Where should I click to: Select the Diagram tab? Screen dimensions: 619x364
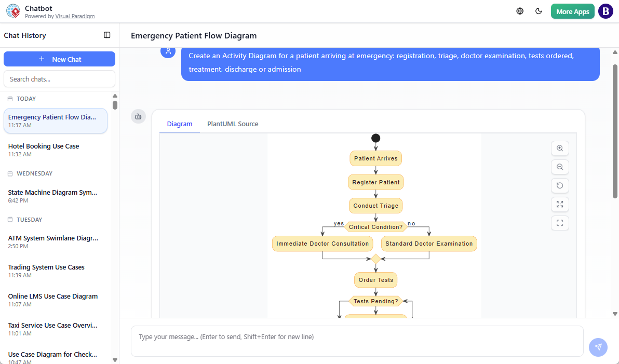[x=180, y=124]
